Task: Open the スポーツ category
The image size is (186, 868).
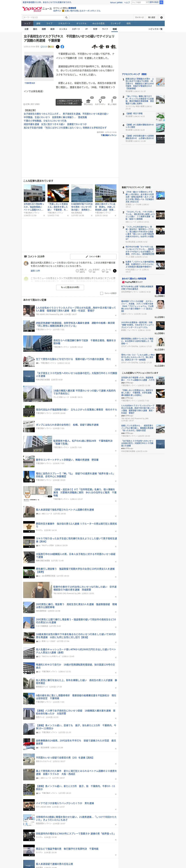Action: click(76, 29)
